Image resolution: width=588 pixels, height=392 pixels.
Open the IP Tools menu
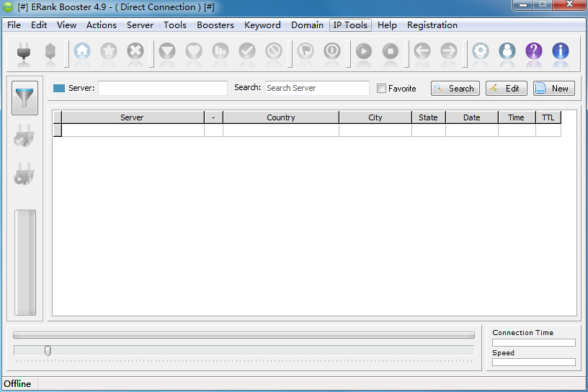point(350,25)
